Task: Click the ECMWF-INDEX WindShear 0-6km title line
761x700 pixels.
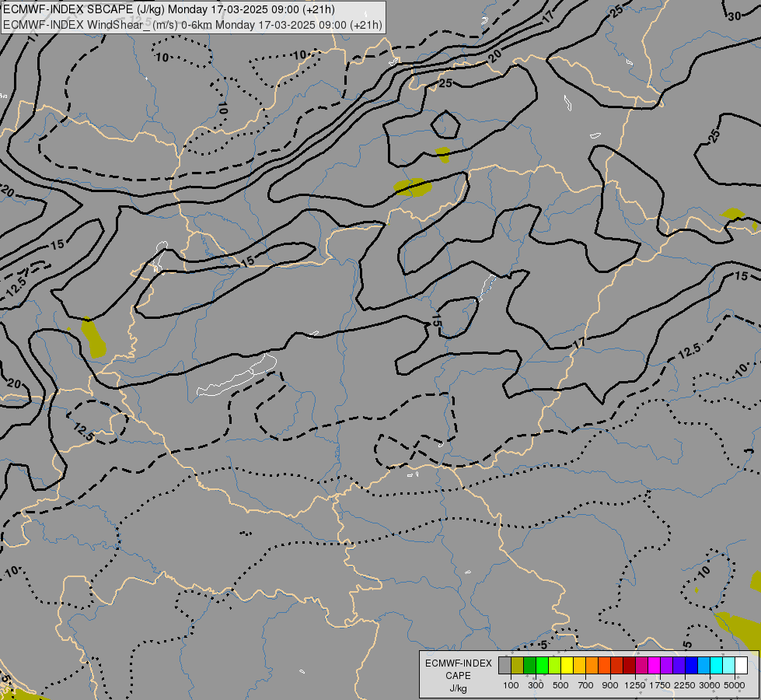Action: click(x=193, y=25)
